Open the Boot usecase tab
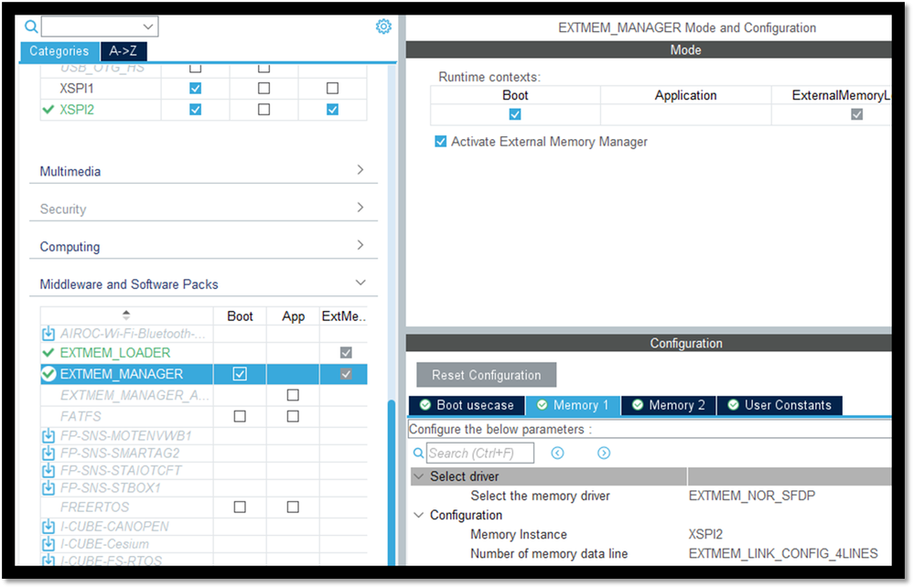Screen dimensions: 914x588 (467, 405)
